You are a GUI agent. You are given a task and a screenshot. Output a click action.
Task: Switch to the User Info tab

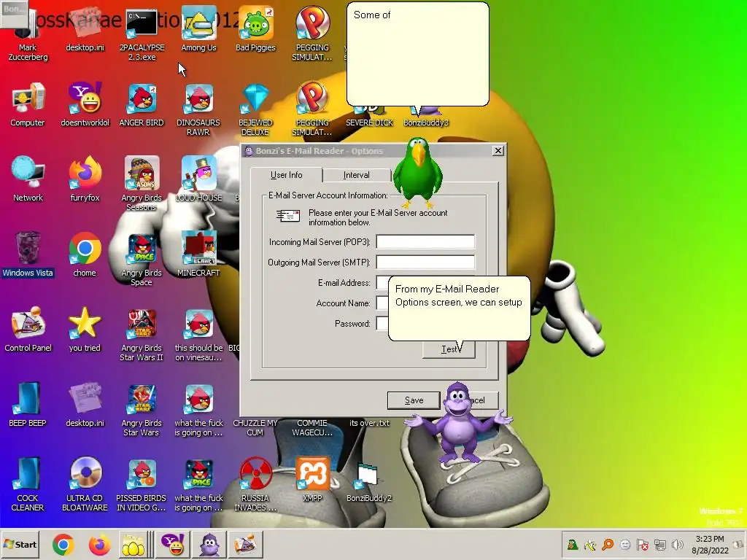(286, 175)
